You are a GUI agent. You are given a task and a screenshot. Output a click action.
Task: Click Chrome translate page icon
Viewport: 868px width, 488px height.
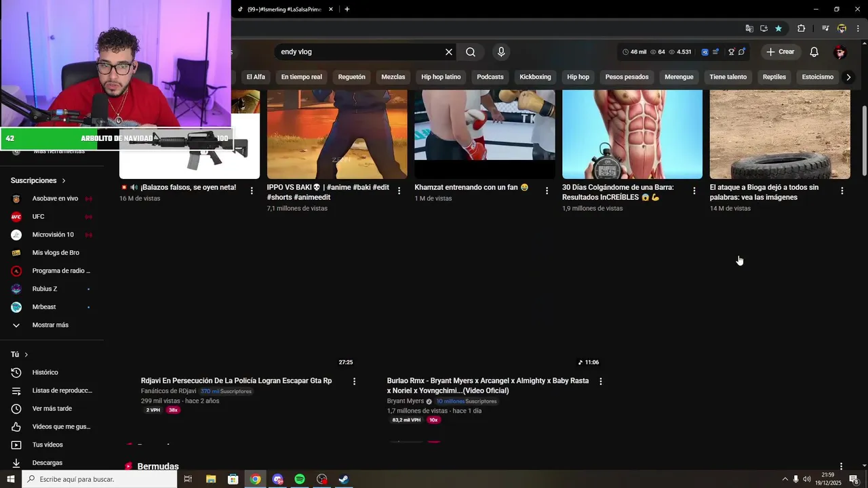749,28
